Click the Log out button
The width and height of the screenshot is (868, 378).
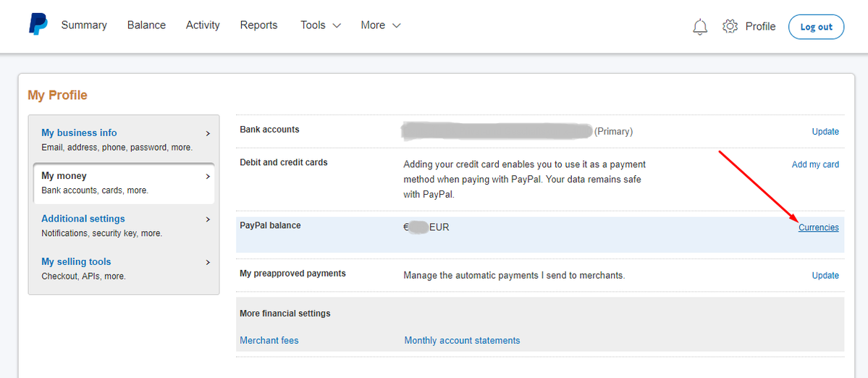tap(816, 27)
